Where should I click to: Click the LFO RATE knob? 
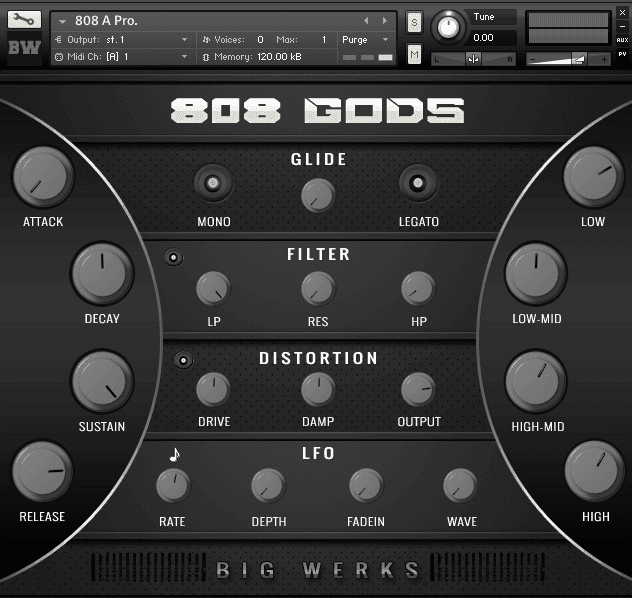[173, 486]
